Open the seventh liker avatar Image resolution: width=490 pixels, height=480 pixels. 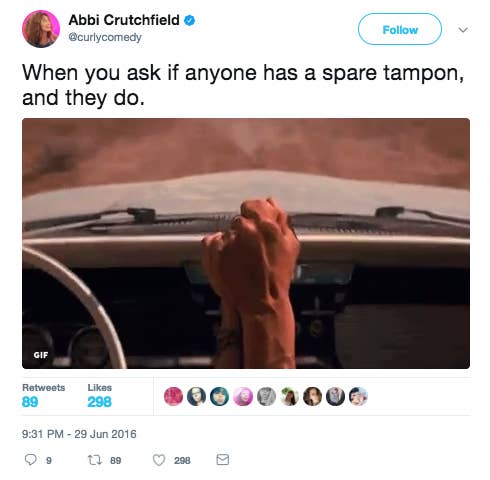click(x=312, y=396)
